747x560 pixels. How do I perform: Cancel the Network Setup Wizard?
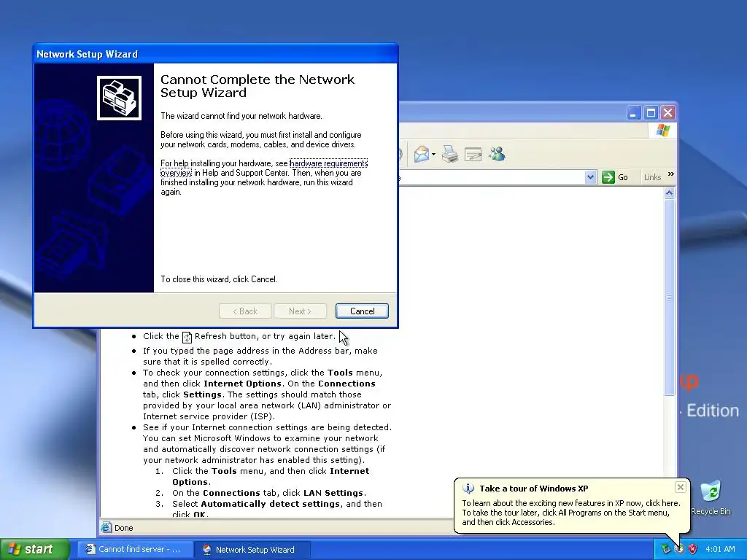point(362,311)
